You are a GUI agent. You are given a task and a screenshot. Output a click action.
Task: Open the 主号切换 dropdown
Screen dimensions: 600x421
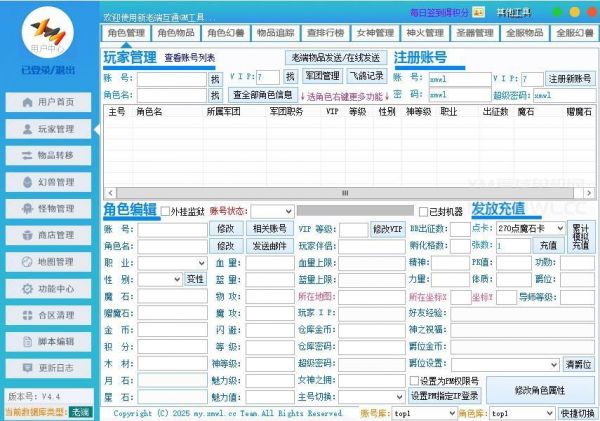pos(372,397)
